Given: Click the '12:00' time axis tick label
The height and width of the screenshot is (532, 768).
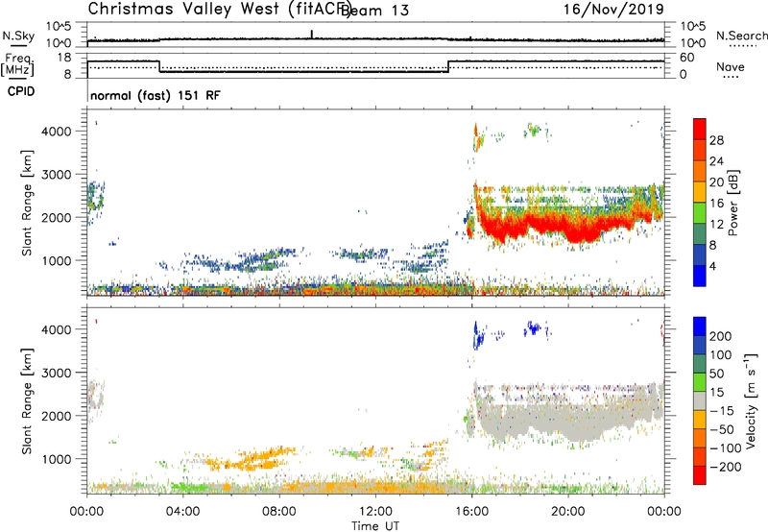Looking at the screenshot, I should click(375, 512).
